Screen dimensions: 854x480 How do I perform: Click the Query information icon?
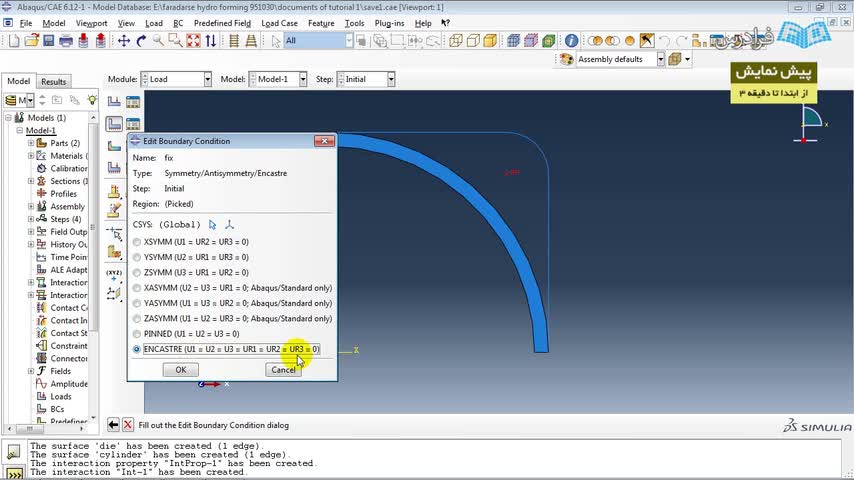[x=571, y=41]
